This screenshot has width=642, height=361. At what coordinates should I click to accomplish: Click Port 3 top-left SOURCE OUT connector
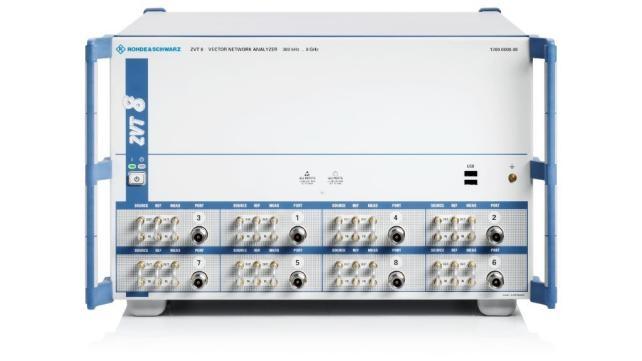140,221
